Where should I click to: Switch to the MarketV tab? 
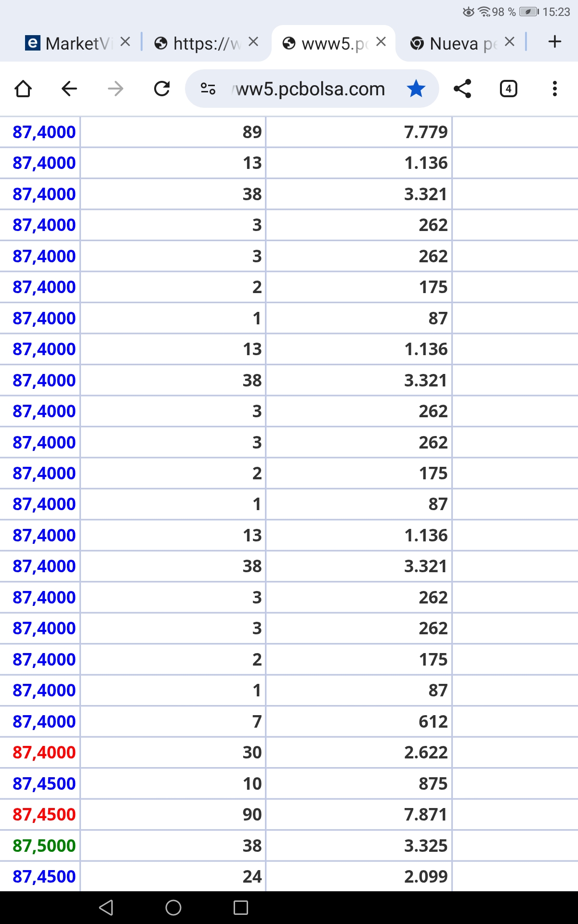tap(72, 44)
